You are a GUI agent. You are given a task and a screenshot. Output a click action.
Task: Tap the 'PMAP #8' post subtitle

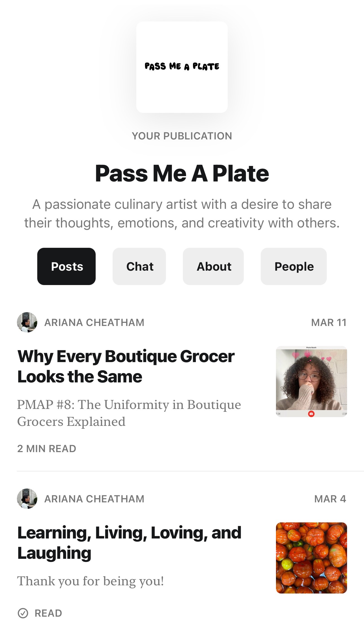tap(129, 413)
